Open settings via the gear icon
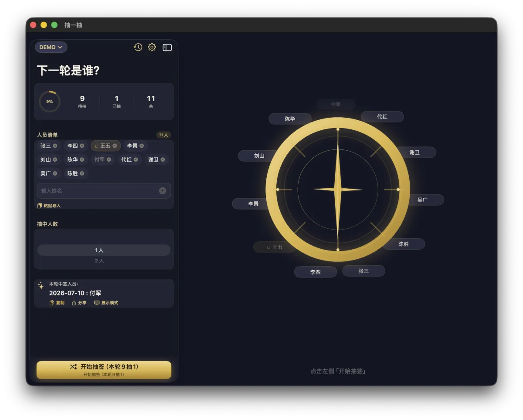Screen dimensions: 523x420 (152, 47)
